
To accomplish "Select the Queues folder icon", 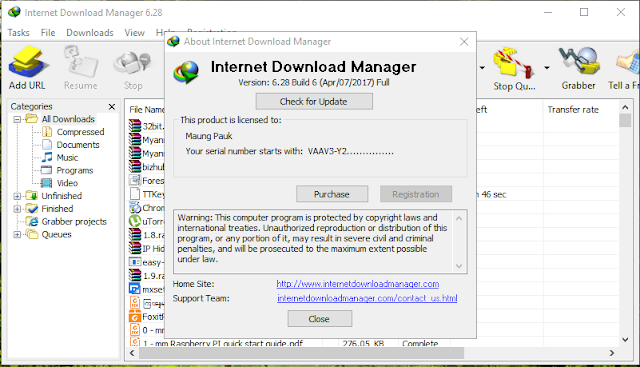I will (31, 234).
